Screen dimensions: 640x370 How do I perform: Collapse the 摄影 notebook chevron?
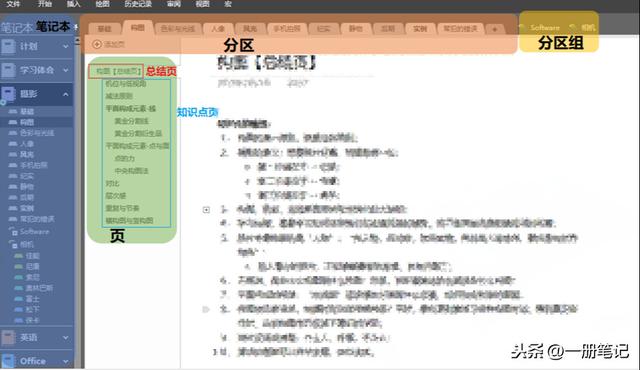coord(66,94)
